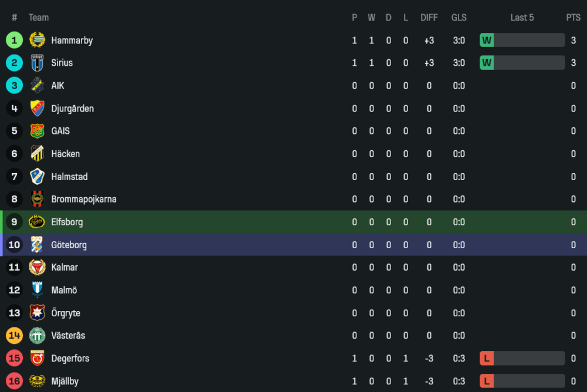Click the AIK club badge
This screenshot has width=587, height=392.
click(x=37, y=86)
